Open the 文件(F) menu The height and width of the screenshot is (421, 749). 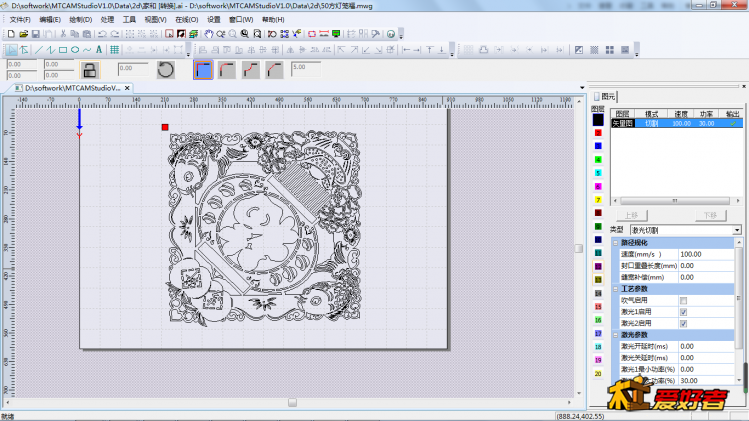[x=20, y=20]
